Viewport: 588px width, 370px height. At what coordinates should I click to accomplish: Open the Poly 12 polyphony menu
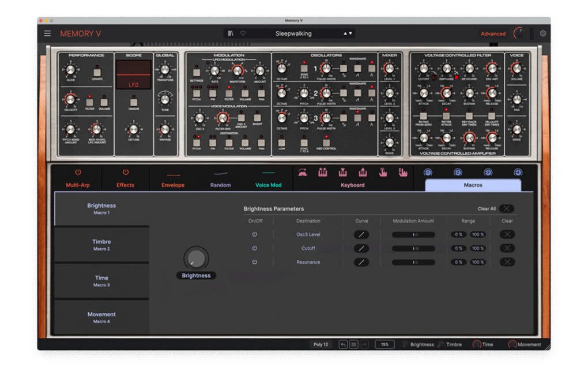click(321, 345)
